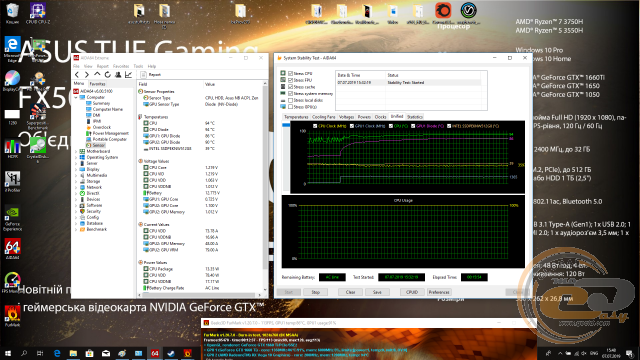
Task: Open File Explorer from the taskbar
Action: (73, 353)
